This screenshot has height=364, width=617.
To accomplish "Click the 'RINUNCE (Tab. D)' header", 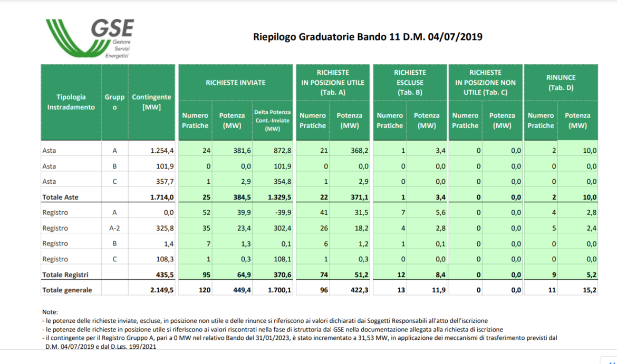I will (x=561, y=83).
